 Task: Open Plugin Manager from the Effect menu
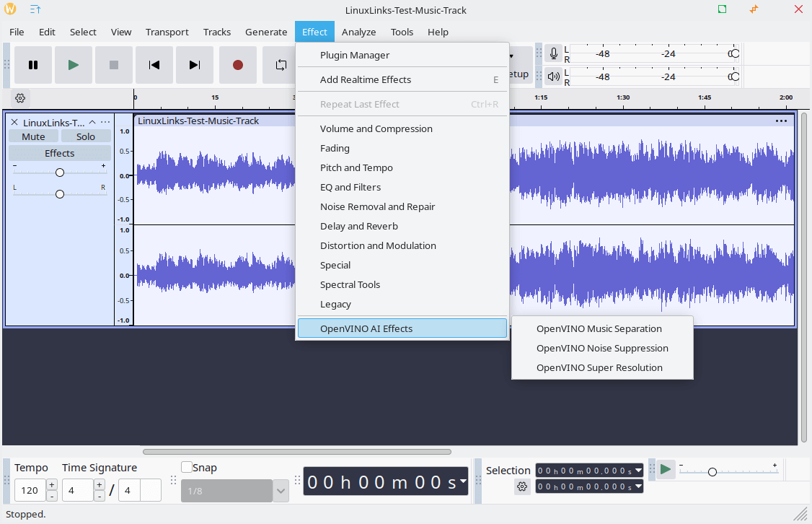(x=402, y=55)
